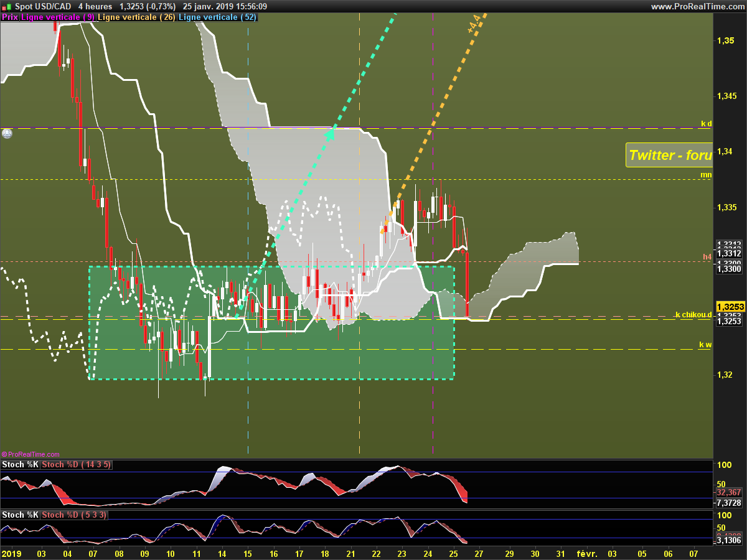Click the 1,34 value on the price axis
This screenshot has height=560, width=747.
tap(726, 152)
